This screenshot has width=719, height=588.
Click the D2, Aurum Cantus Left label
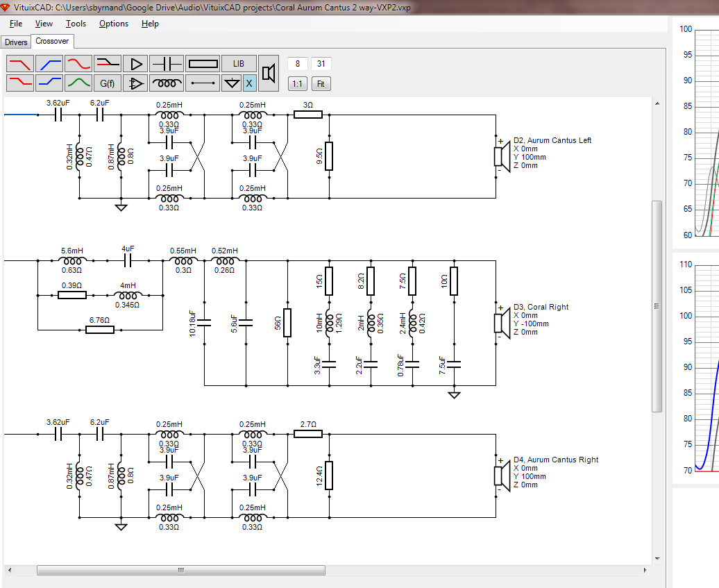click(x=552, y=140)
